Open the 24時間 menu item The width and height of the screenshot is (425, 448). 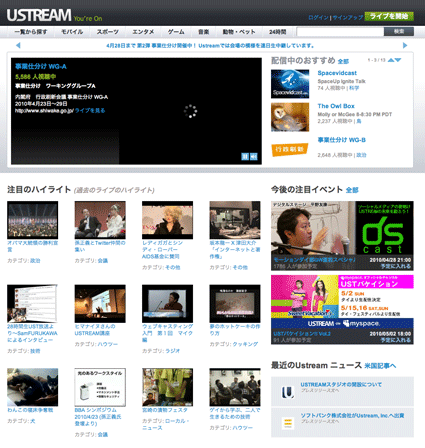(x=278, y=32)
